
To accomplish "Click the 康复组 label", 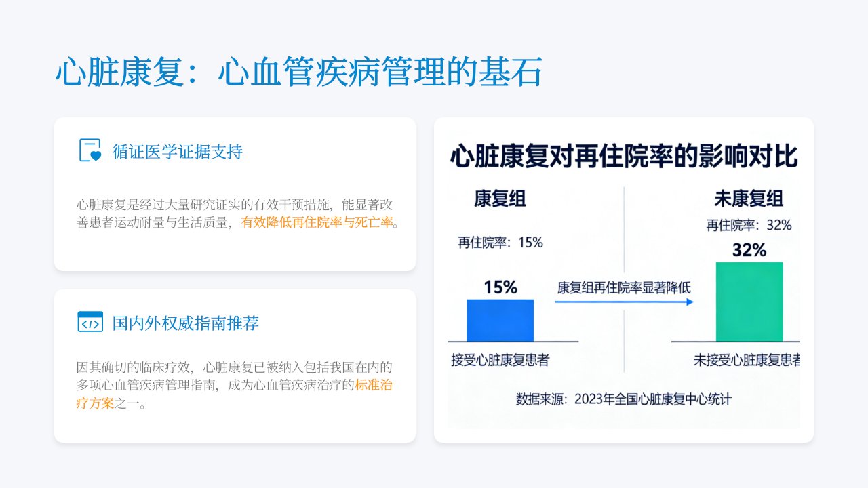I will point(500,199).
